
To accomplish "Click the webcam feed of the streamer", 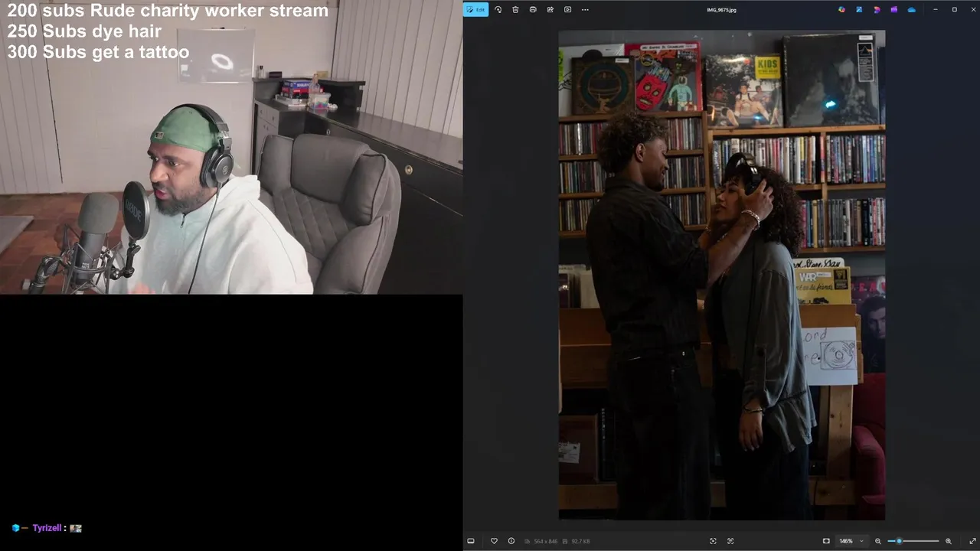I will click(x=231, y=147).
